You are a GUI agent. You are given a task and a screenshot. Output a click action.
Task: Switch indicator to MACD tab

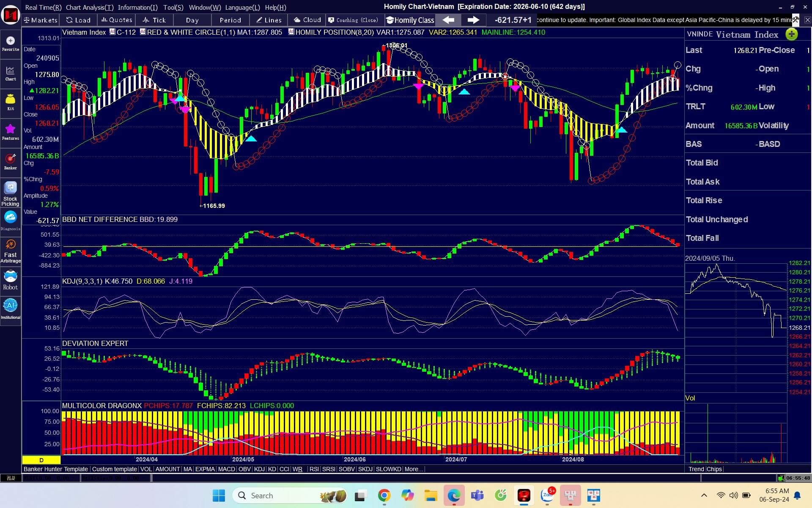point(226,469)
